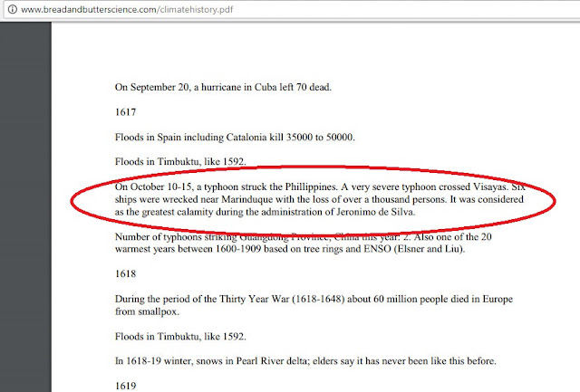Click the line "from smallpox."
Viewport: 580px width, 392px height.
click(147, 311)
